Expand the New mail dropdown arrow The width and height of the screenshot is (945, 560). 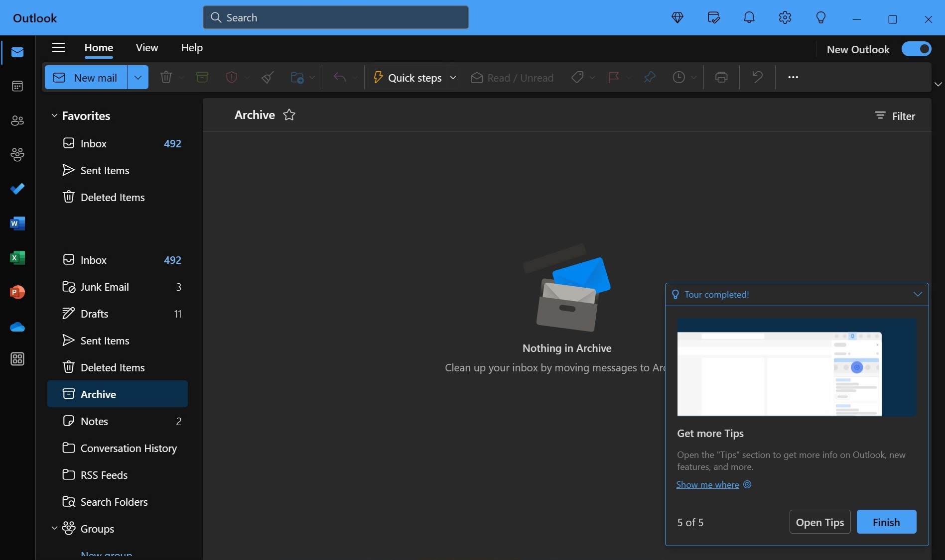[x=137, y=77]
